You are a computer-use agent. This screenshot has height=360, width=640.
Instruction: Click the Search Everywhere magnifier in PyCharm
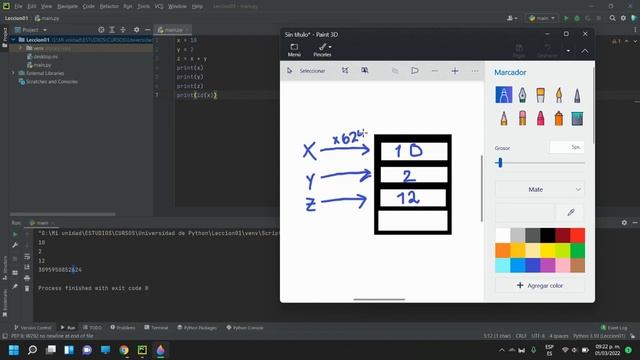(612, 18)
